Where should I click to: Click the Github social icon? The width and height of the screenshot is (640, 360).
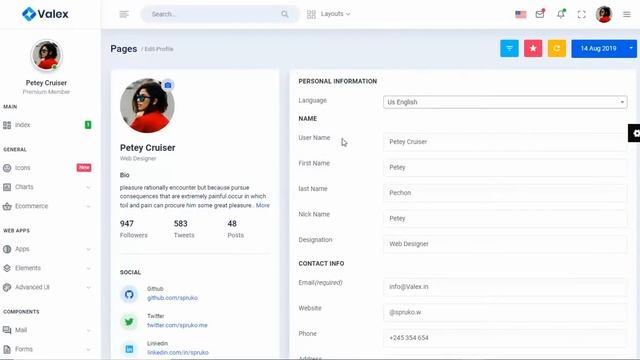pos(129,294)
